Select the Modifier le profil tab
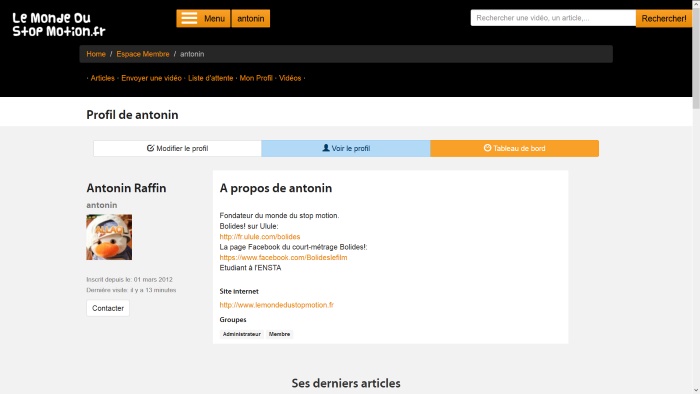The width and height of the screenshot is (700, 394). coord(177,148)
